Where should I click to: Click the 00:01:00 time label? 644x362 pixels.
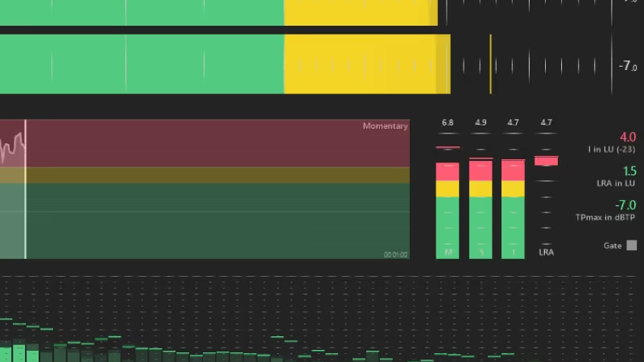(395, 255)
